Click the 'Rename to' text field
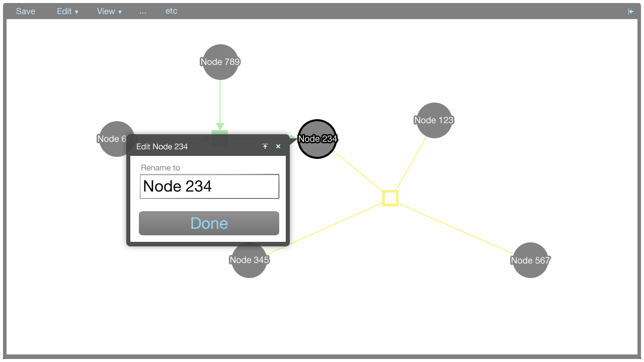The height and width of the screenshot is (362, 644). 209,187
